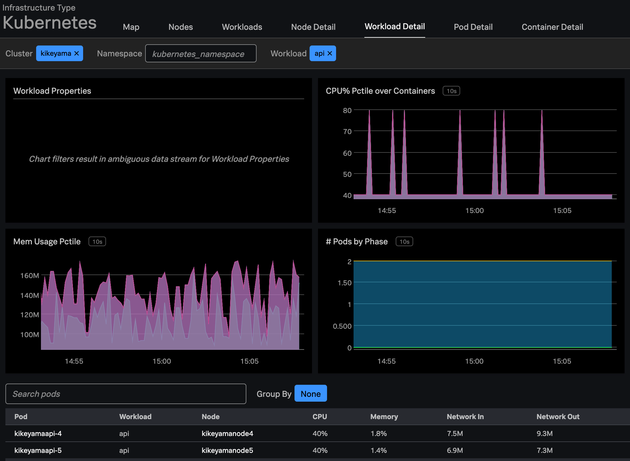630x461 pixels.
Task: Click the 10s badge on Mem Usage chart
Action: 97,242
